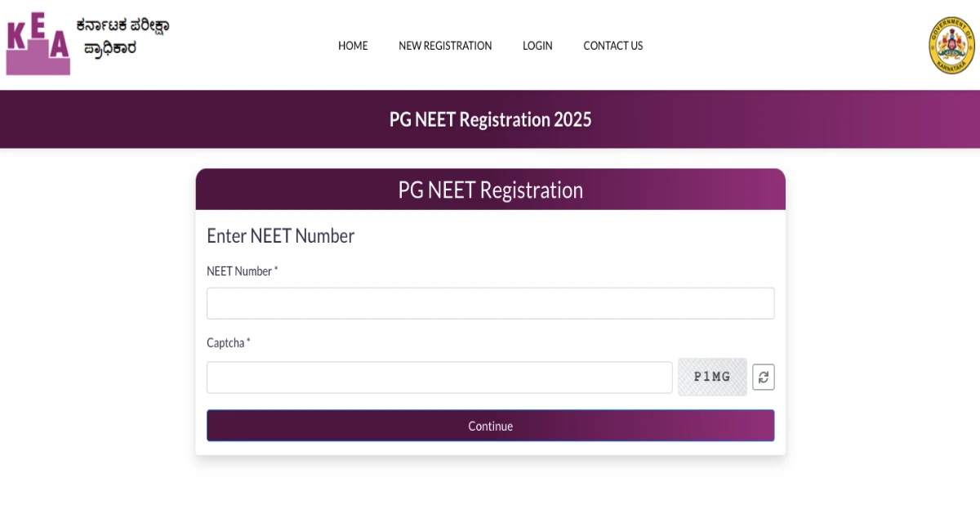Select CONTACT US in navigation
The width and height of the screenshot is (980, 514).
[x=612, y=46]
